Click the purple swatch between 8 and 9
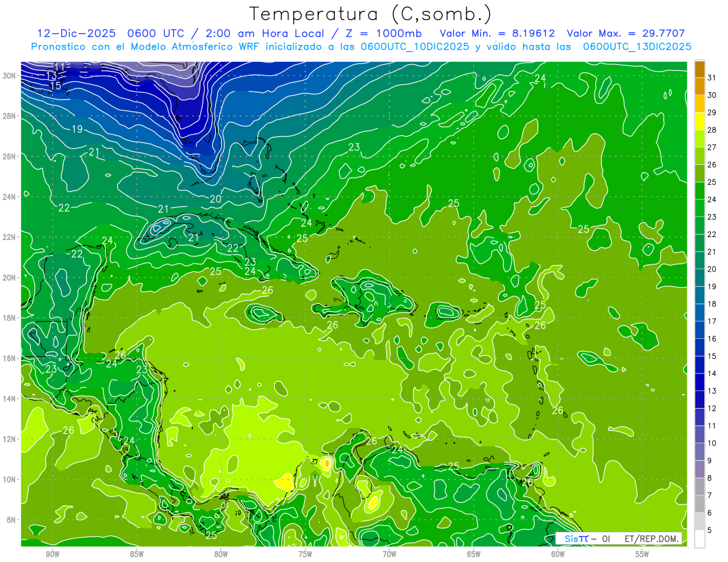 coord(699,469)
